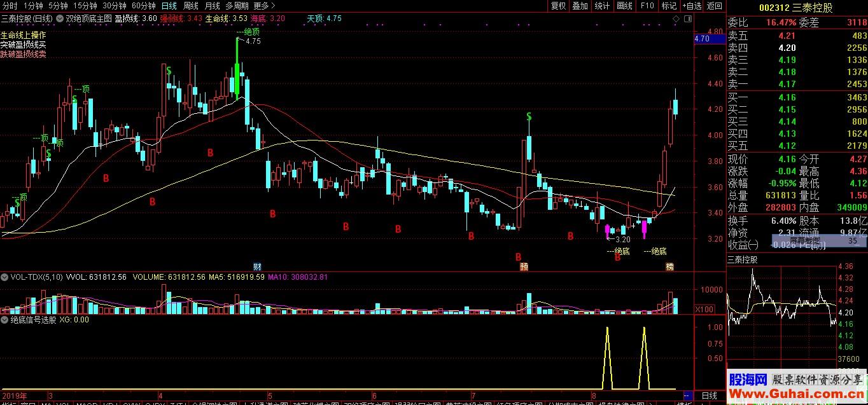The image size is (868, 405).
Task: Click the MA10: 308032.81 volume legend
Action: (x=298, y=277)
